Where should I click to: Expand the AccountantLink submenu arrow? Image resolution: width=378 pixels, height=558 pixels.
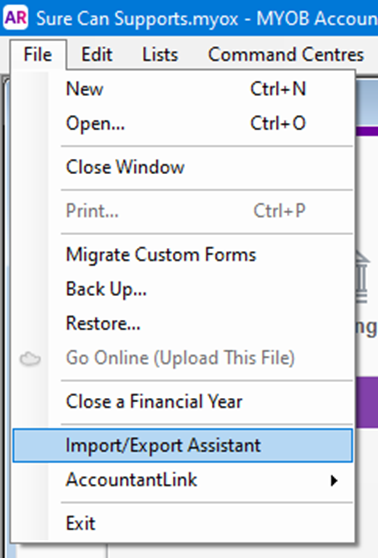point(334,480)
